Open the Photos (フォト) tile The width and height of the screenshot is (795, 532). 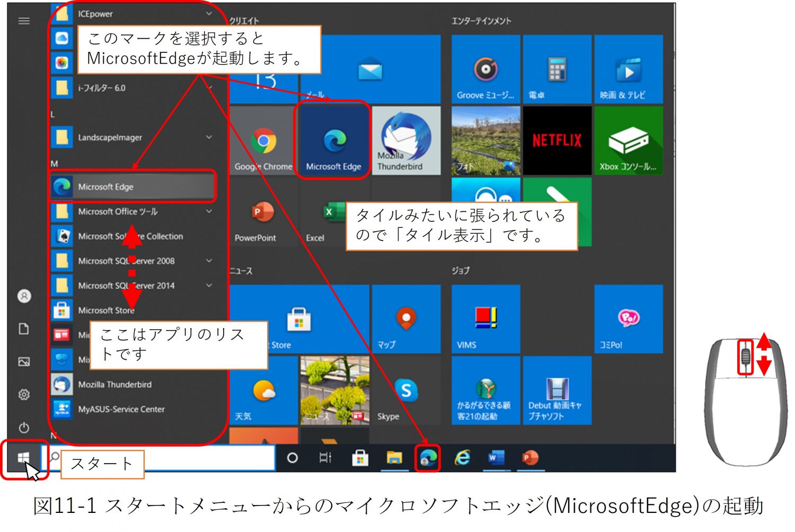pos(485,140)
